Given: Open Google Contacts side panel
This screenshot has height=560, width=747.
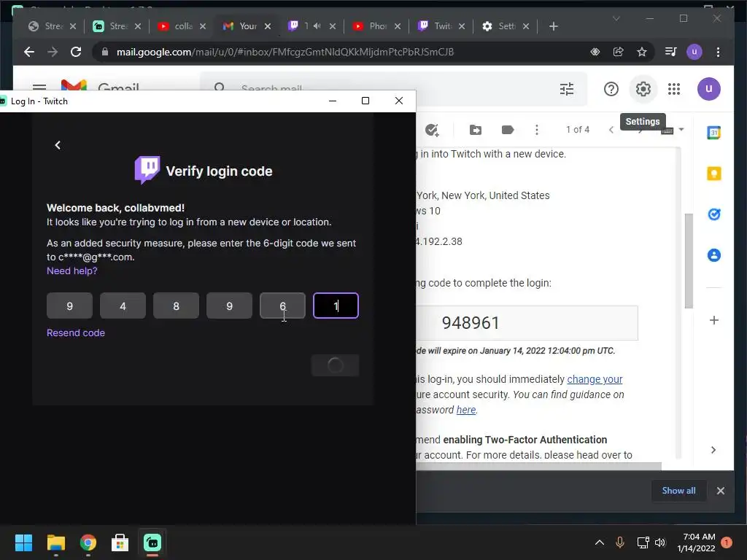Looking at the screenshot, I should [x=713, y=256].
